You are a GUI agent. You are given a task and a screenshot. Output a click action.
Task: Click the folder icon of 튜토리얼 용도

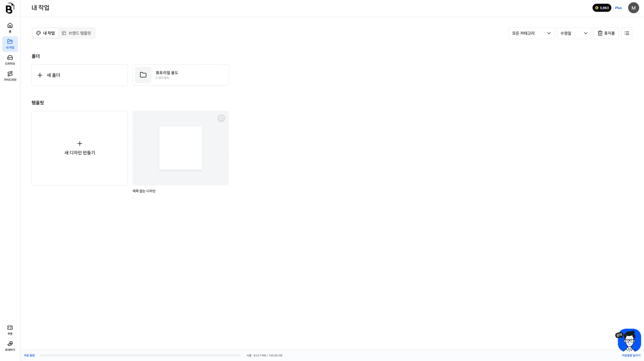coord(143,75)
